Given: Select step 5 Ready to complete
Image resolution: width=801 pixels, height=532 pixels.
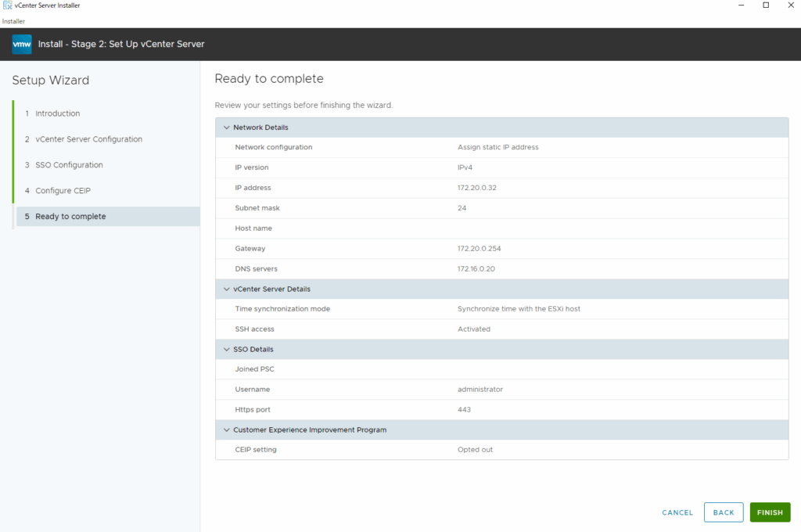Looking at the screenshot, I should pyautogui.click(x=70, y=217).
